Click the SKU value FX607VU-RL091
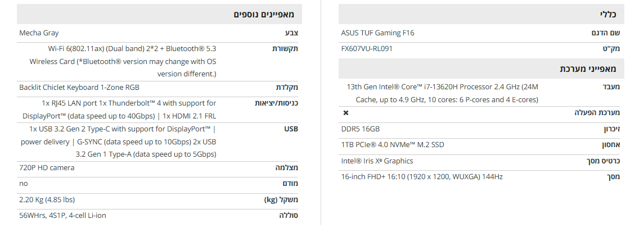This screenshot has height=246, width=644. point(367,48)
